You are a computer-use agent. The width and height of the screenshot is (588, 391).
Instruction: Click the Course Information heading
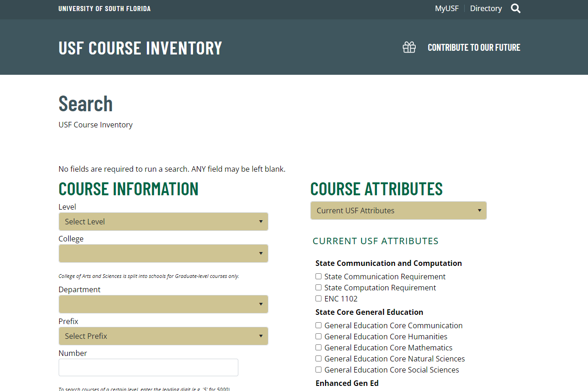point(128,189)
